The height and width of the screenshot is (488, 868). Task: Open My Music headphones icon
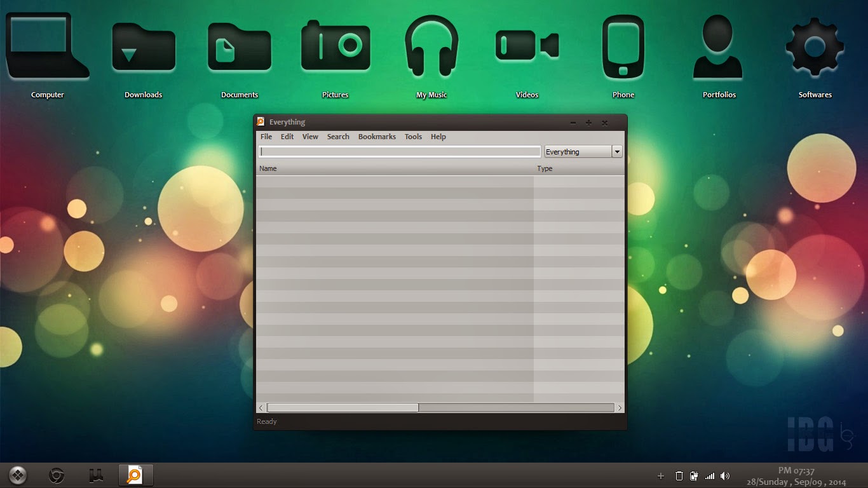pyautogui.click(x=431, y=44)
